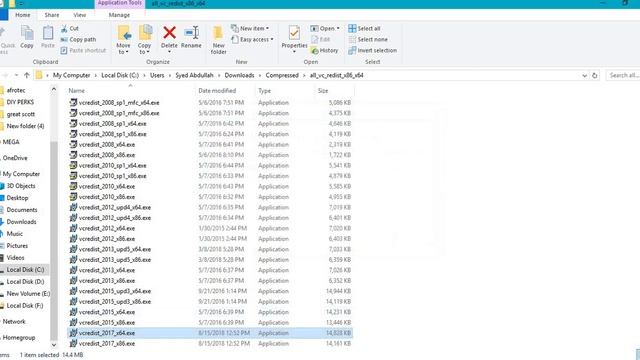Screen dimensions: 640x360
Task: Click the Paste ribbon icon
Action: pos(48,37)
